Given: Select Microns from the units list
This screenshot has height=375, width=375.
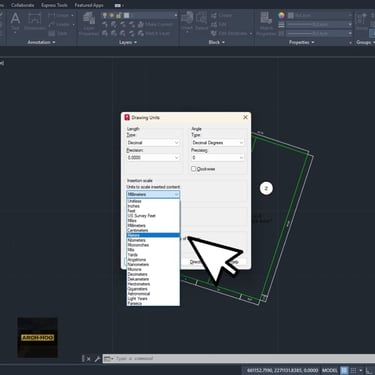Looking at the screenshot, I should click(x=153, y=269).
